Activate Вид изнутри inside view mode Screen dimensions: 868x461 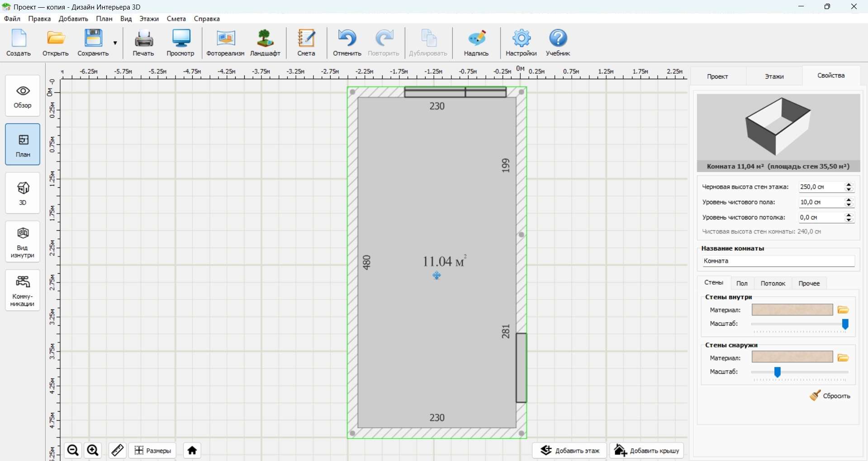tap(23, 242)
